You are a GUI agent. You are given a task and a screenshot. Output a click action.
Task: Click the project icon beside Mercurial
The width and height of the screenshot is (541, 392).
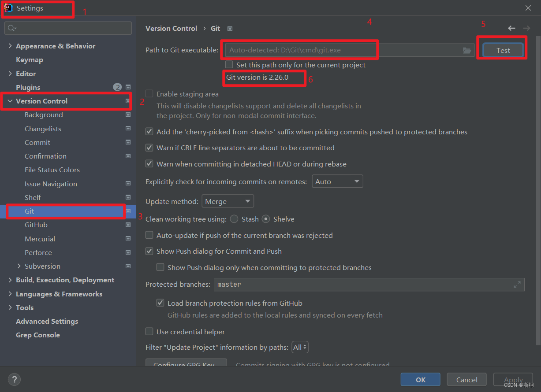coord(128,239)
